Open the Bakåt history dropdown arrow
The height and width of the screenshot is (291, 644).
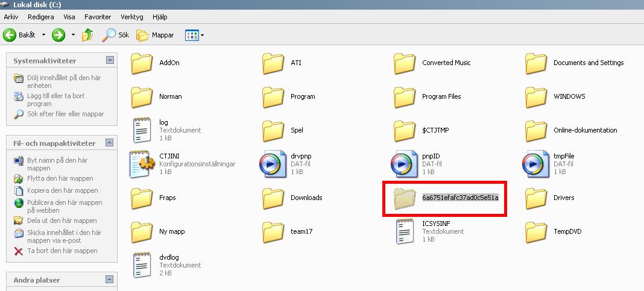pos(43,35)
